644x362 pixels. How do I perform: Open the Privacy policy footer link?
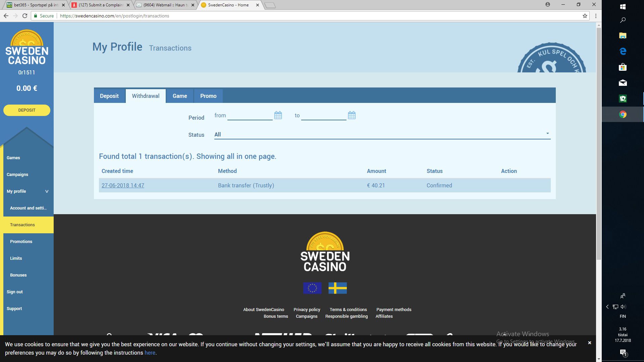(x=307, y=309)
